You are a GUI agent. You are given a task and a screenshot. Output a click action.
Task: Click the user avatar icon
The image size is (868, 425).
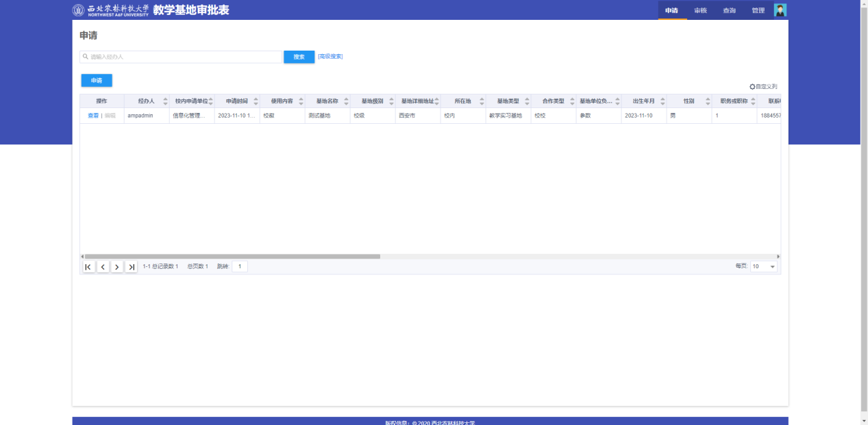click(780, 10)
